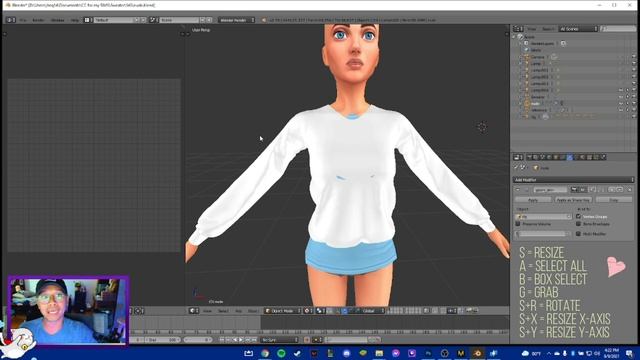Open the Physics properties tab
The image size is (640, 360).
602,157
